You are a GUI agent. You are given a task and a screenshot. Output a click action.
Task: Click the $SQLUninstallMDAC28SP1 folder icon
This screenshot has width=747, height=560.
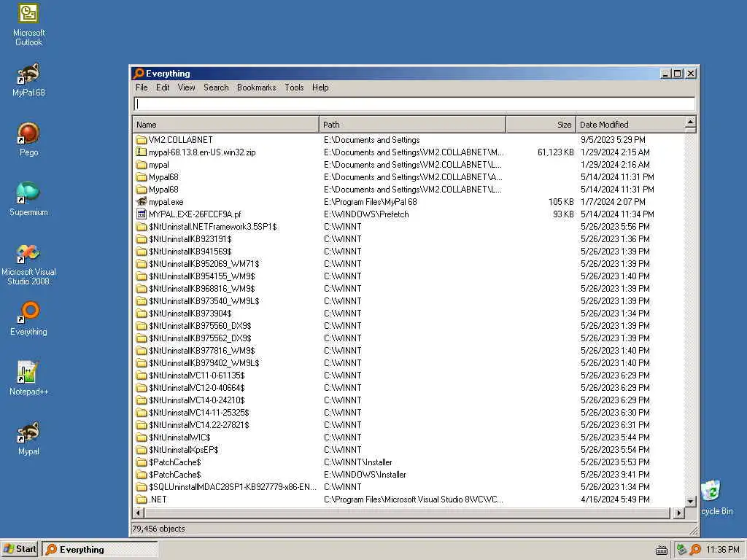(141, 487)
